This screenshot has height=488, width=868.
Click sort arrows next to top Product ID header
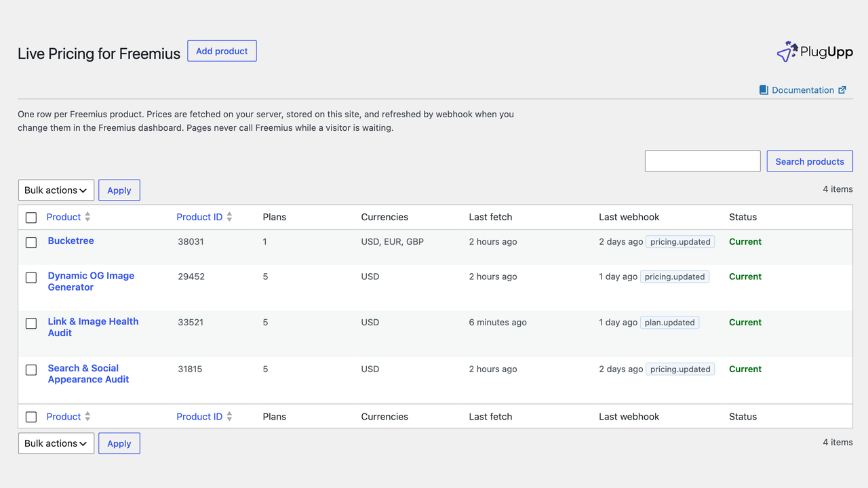pyautogui.click(x=229, y=217)
